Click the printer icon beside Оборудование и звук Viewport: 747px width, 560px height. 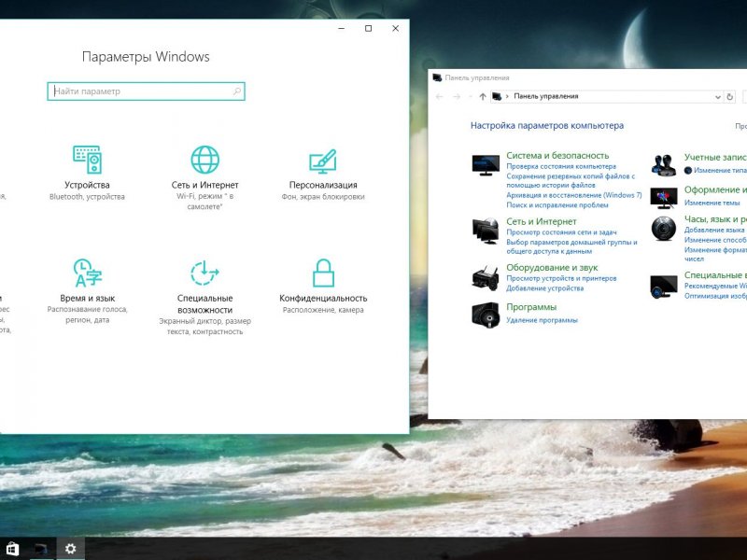pos(486,277)
